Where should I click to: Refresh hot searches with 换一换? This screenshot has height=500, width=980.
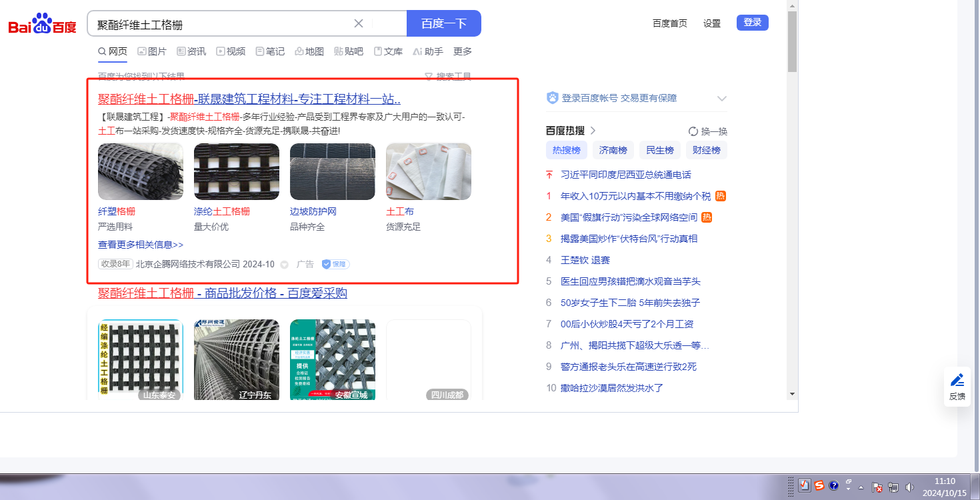tap(708, 131)
